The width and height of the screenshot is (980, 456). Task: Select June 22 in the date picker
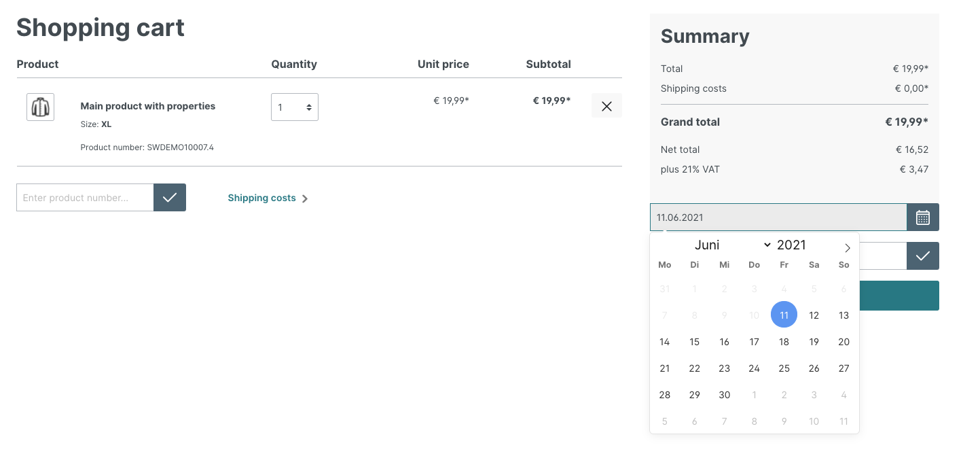694,368
